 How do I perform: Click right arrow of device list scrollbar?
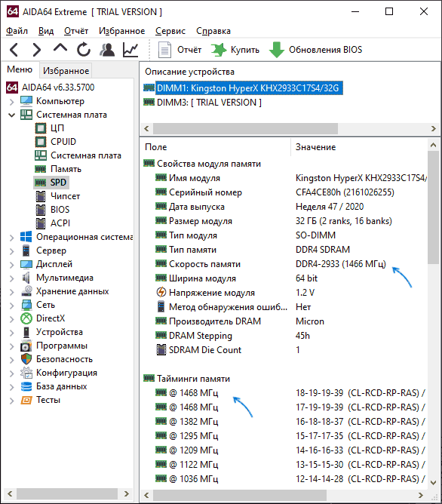point(434,128)
